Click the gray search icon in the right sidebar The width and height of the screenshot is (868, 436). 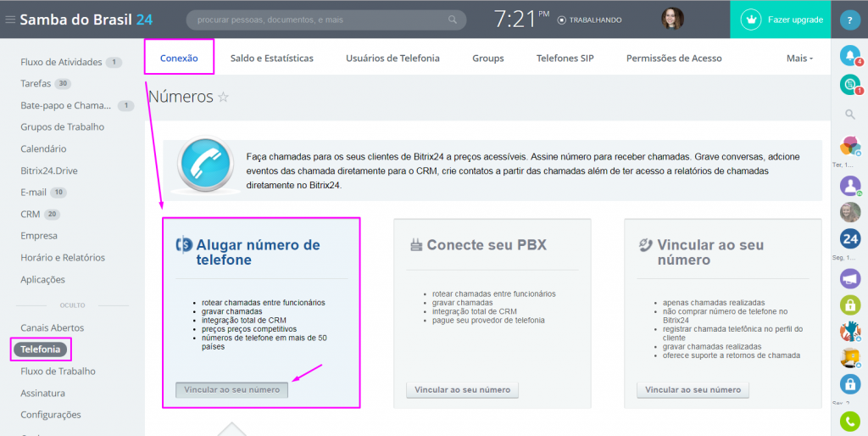849,115
